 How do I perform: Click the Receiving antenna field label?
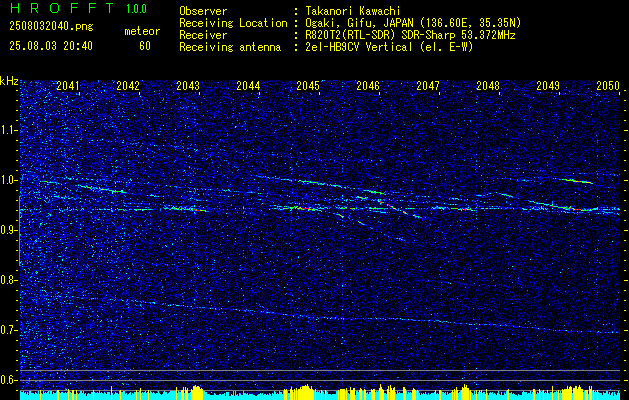[x=230, y=47]
